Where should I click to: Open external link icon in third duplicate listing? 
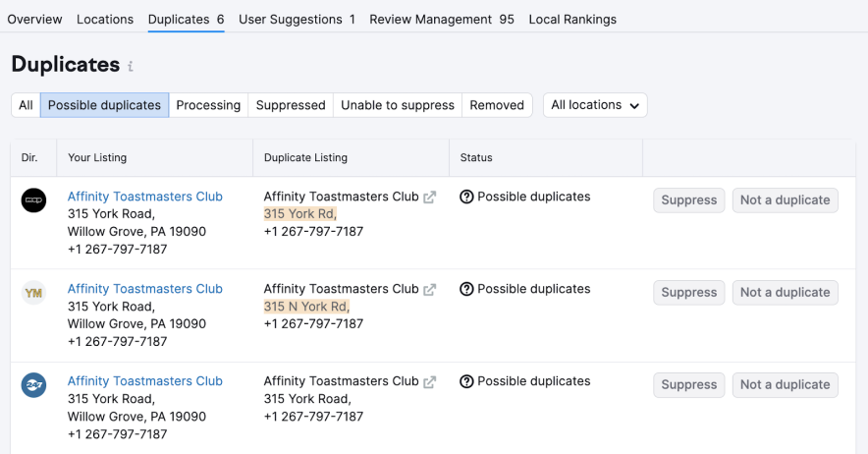429,381
